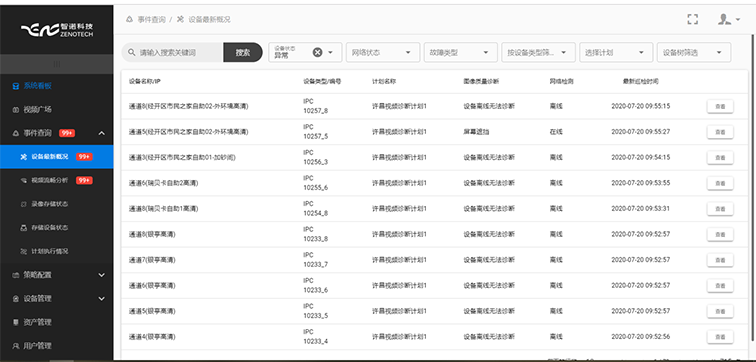
Task: Click the 设备管理 sidebar icon
Action: [16, 298]
